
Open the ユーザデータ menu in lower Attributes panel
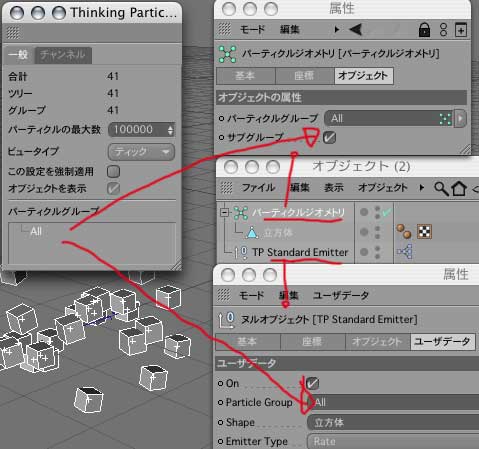[x=341, y=295]
